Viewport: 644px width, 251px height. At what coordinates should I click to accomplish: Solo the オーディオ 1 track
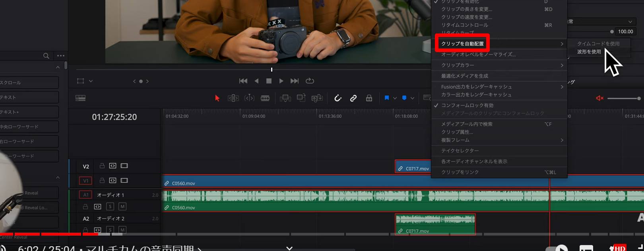(x=111, y=206)
